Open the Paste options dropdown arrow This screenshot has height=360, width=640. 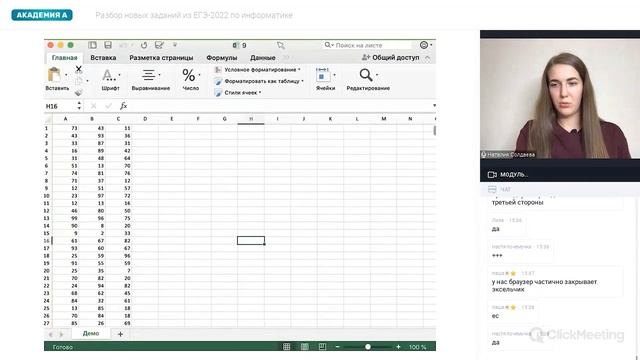(66, 75)
